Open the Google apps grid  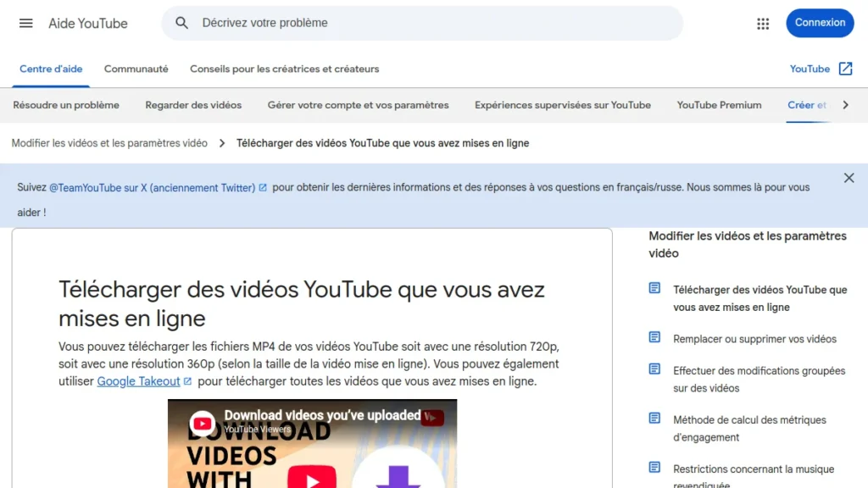(x=763, y=23)
